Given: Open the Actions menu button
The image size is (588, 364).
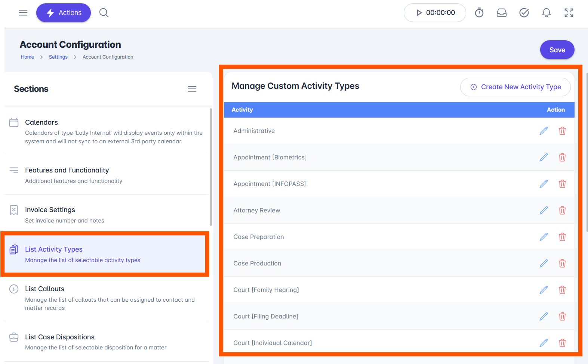Looking at the screenshot, I should coord(64,13).
